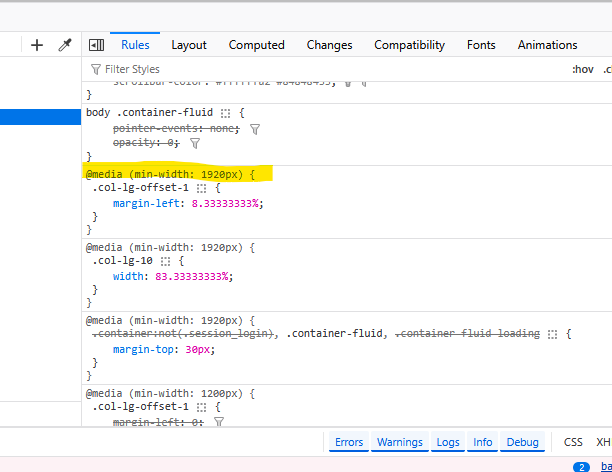Toggle the Logs console filter
This screenshot has width=612, height=472.
(448, 442)
